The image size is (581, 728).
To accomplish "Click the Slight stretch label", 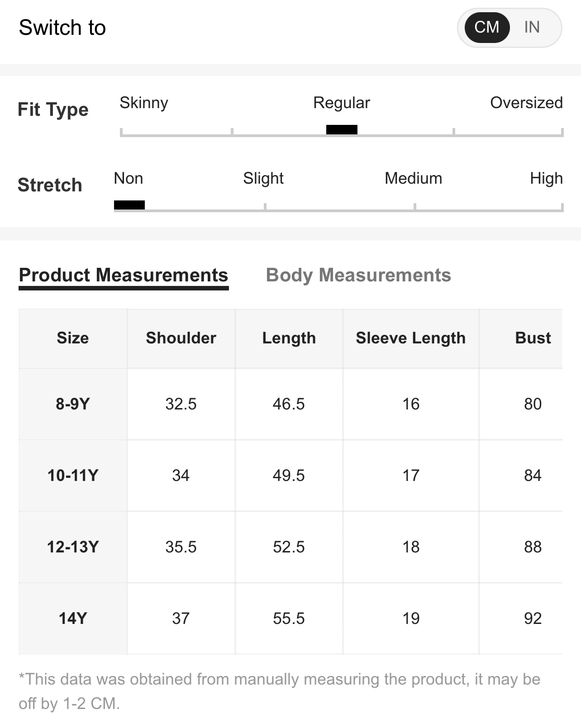I will (x=263, y=178).
